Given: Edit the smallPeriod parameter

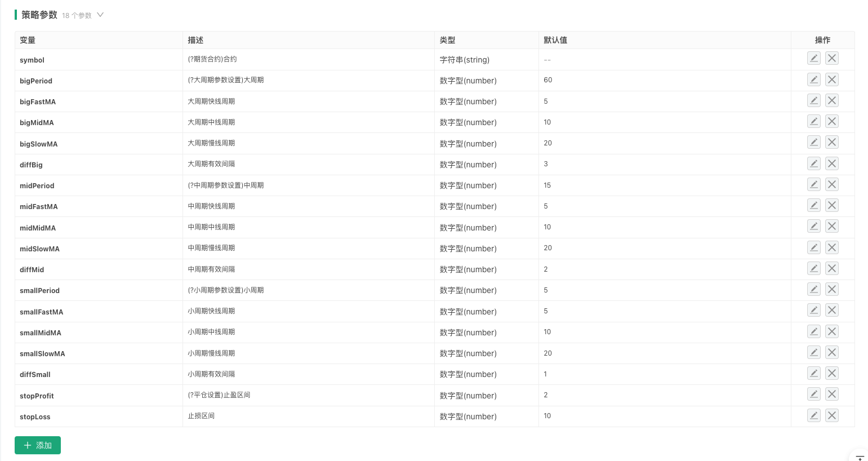Looking at the screenshot, I should [x=814, y=289].
